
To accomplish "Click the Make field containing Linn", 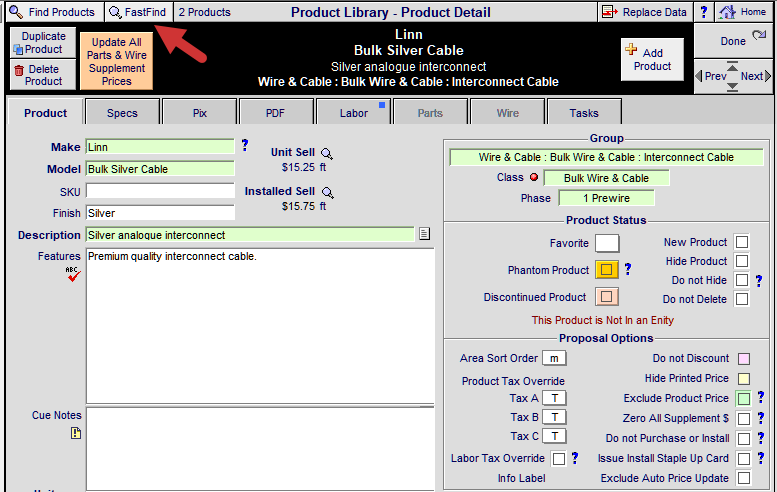I will tap(160, 147).
